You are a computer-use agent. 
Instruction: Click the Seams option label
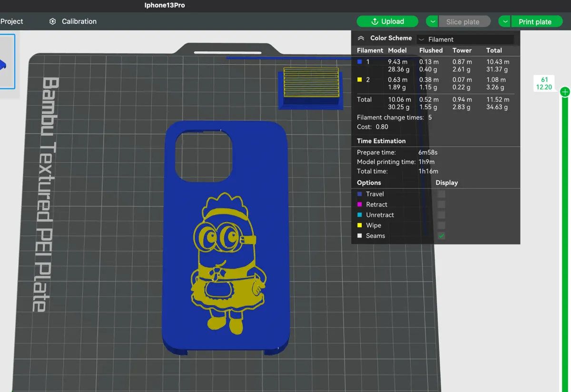(375, 236)
